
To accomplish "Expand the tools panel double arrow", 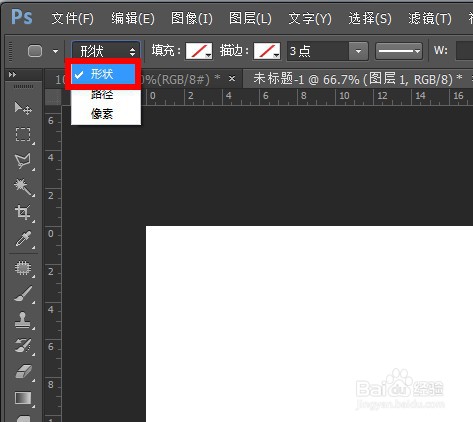I will [12, 74].
